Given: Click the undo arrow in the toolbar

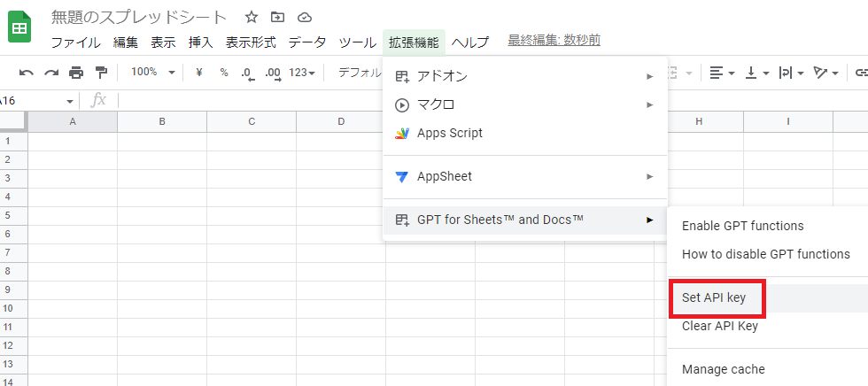Looking at the screenshot, I should coord(26,73).
